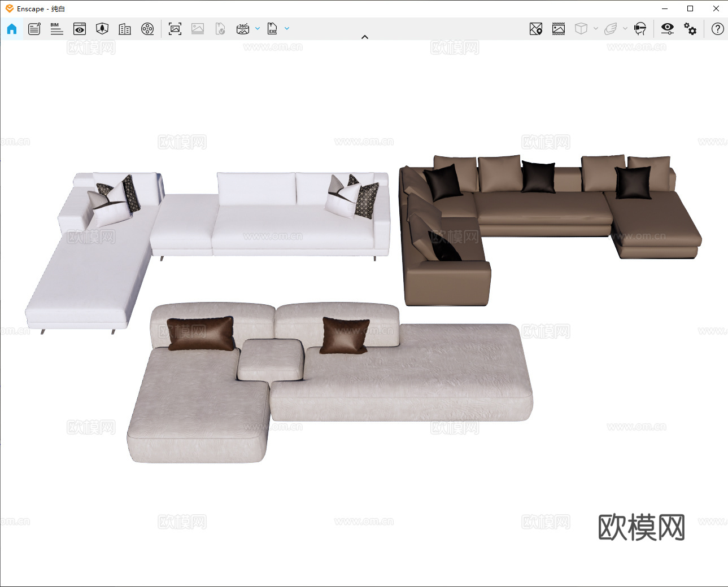Click the Screenshot capture icon
Image resolution: width=728 pixels, height=587 pixels.
(175, 29)
